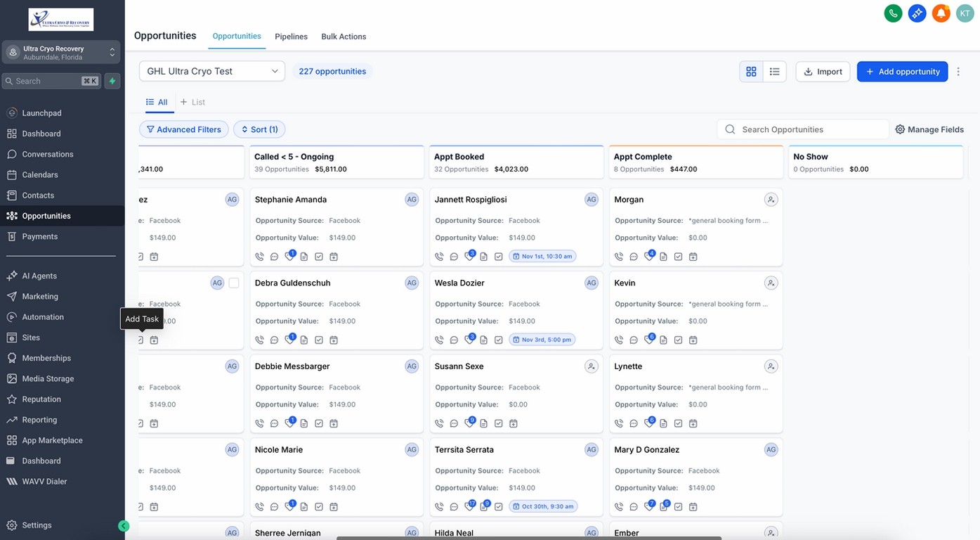Open the GHL Ultra Cryo Test pipeline dropdown
Screen dimensions: 980x540
(211, 71)
